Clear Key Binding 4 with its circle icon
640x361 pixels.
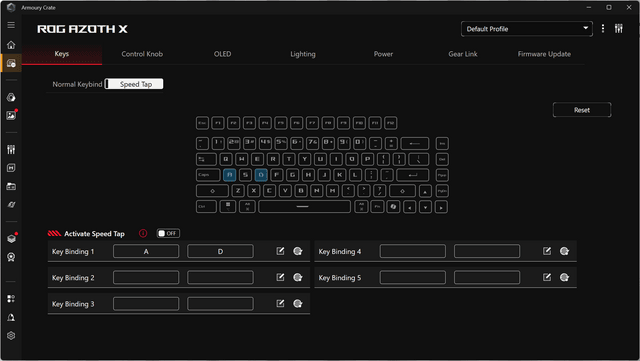[564, 251]
